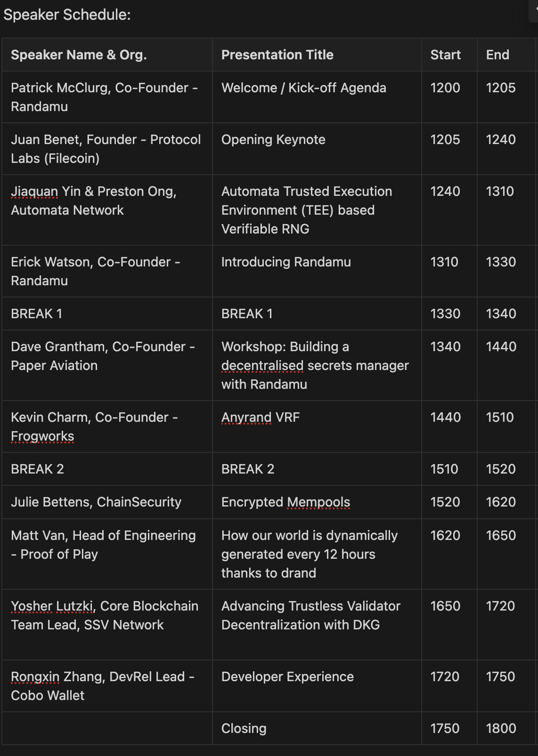Select the Patrick McClurg speaker cell

(107, 97)
